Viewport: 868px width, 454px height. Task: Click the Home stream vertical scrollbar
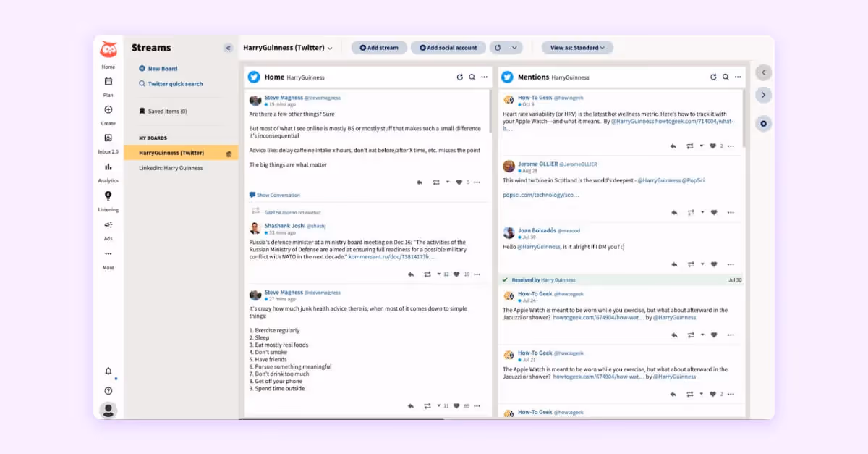click(490, 112)
